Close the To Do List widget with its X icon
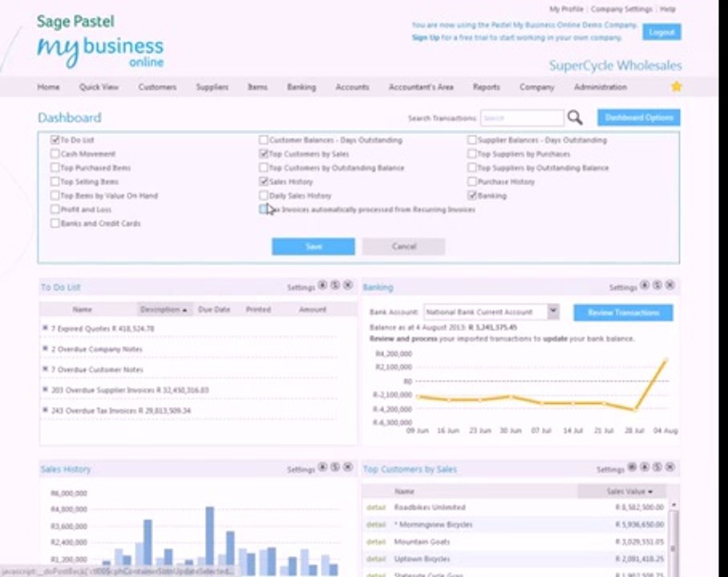728x577 pixels. click(348, 285)
